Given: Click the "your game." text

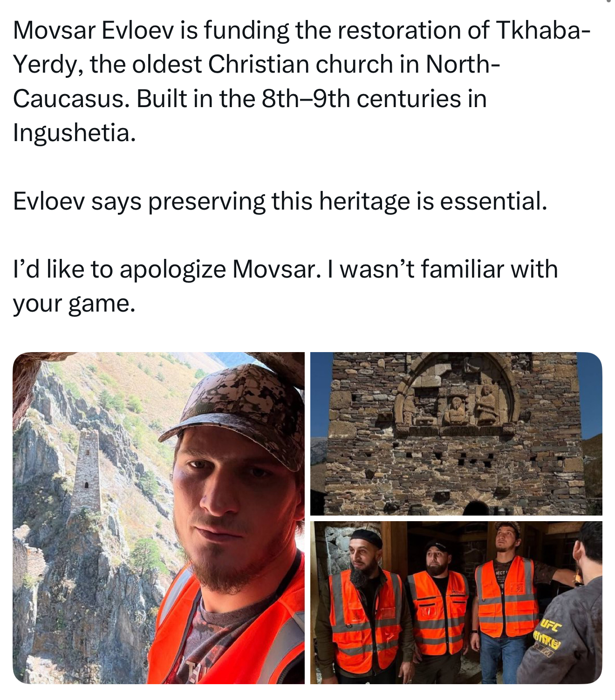Looking at the screenshot, I should (x=74, y=304).
